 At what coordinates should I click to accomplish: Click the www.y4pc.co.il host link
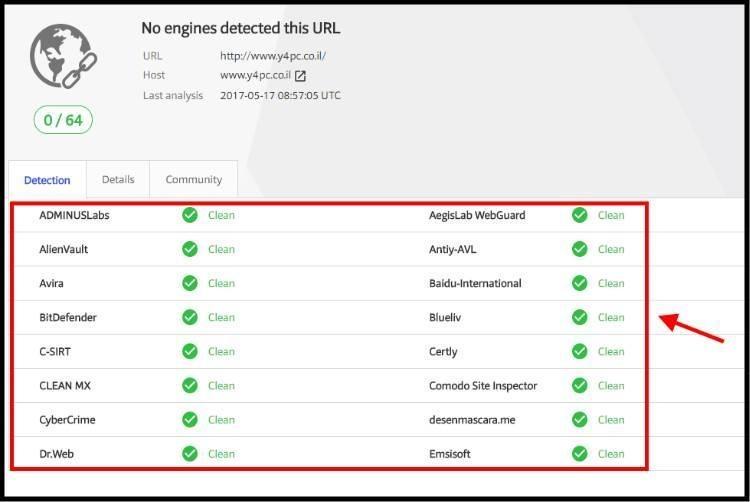pyautogui.click(x=255, y=75)
